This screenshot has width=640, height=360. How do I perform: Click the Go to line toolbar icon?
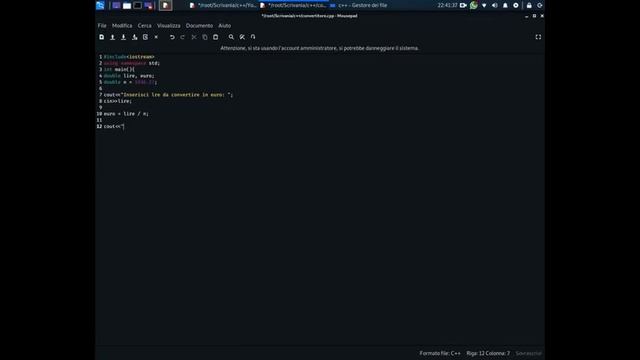click(x=253, y=37)
